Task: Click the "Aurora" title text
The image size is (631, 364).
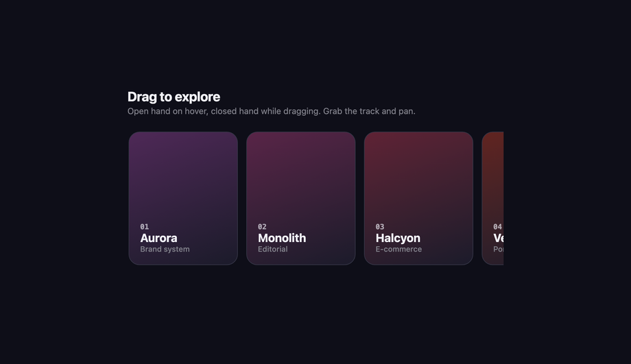Action: pyautogui.click(x=158, y=238)
